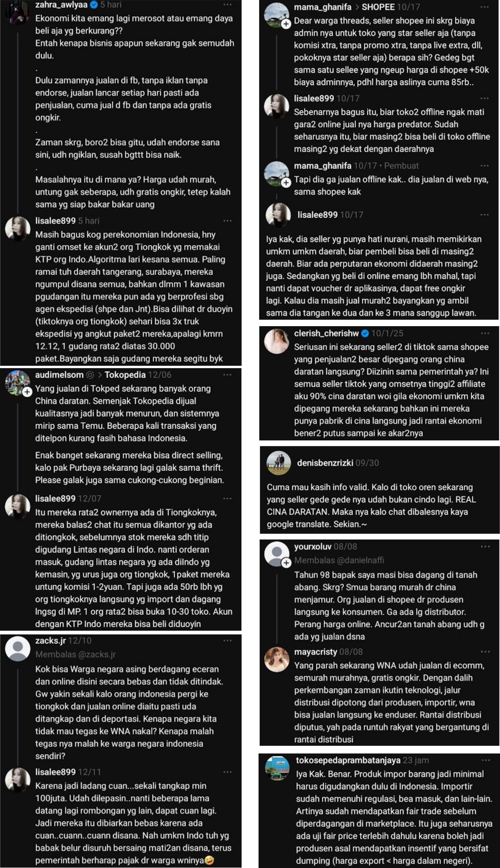Open the three-dot menu on zahra_awlyaa's post
500x868 pixels.
[227, 5]
